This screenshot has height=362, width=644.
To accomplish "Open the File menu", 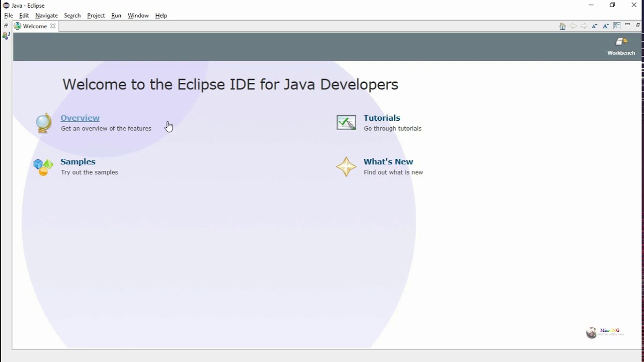I will (9, 16).
